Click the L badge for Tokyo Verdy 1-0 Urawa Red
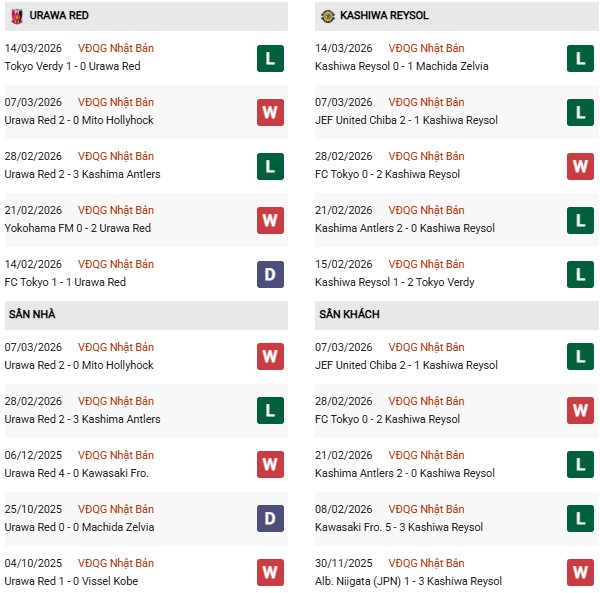This screenshot has width=600, height=593. coord(270,58)
